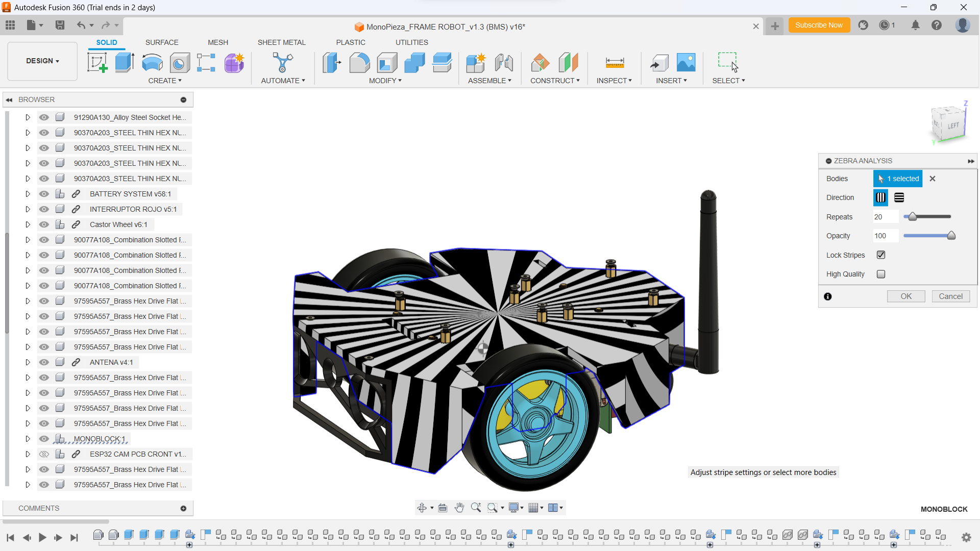980x551 pixels.
Task: Click the Measure tool in INSPECT
Action: 614,63
